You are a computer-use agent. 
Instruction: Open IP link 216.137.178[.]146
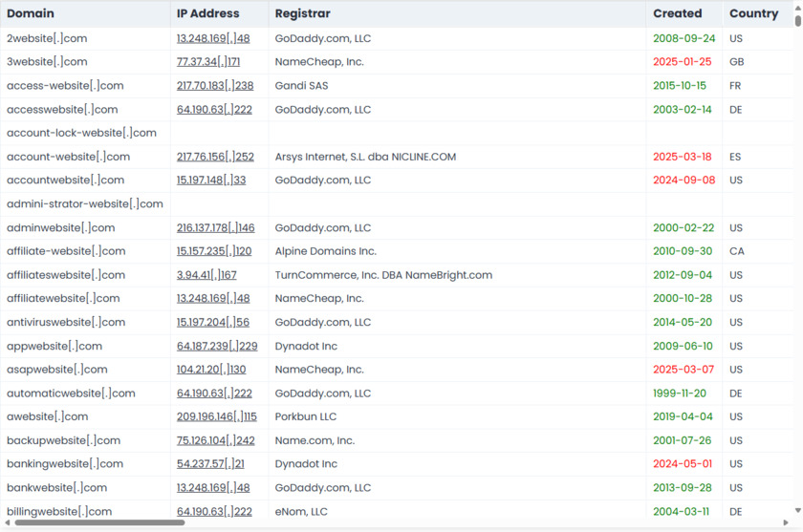[216, 227]
